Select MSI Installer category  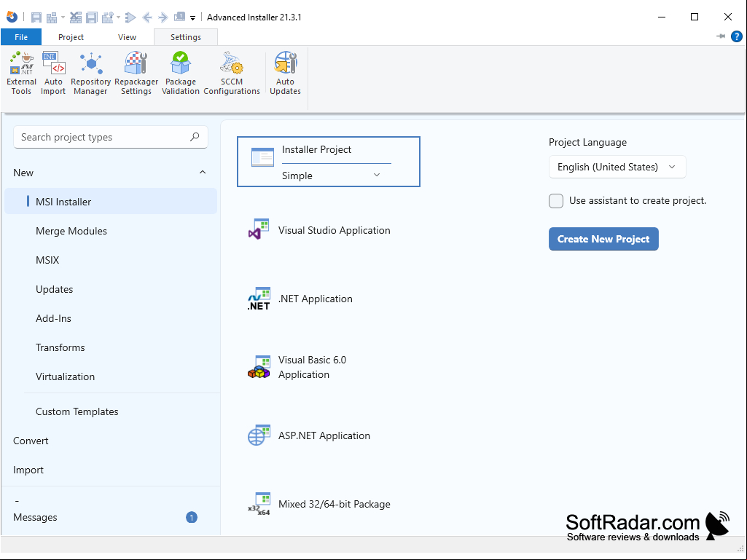[x=111, y=202]
